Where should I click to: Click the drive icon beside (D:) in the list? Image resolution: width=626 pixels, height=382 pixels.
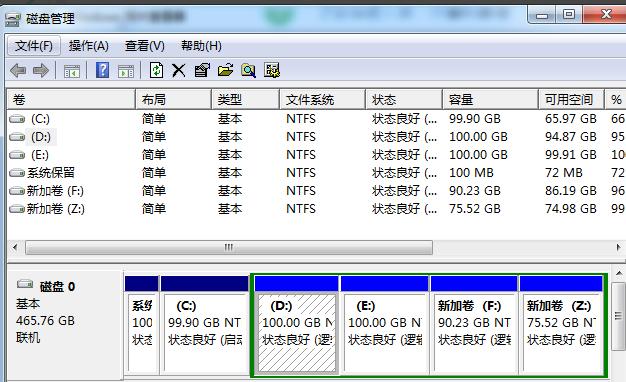[17, 137]
